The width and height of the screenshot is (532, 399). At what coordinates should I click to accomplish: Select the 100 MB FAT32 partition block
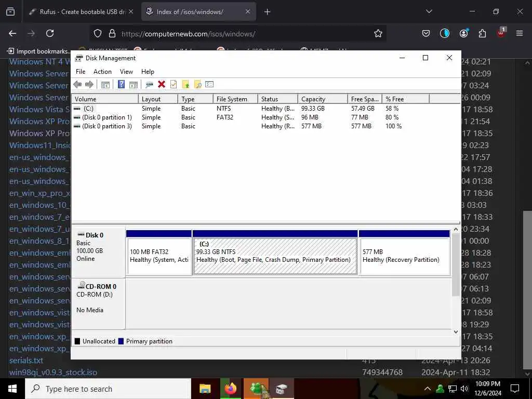pos(159,252)
